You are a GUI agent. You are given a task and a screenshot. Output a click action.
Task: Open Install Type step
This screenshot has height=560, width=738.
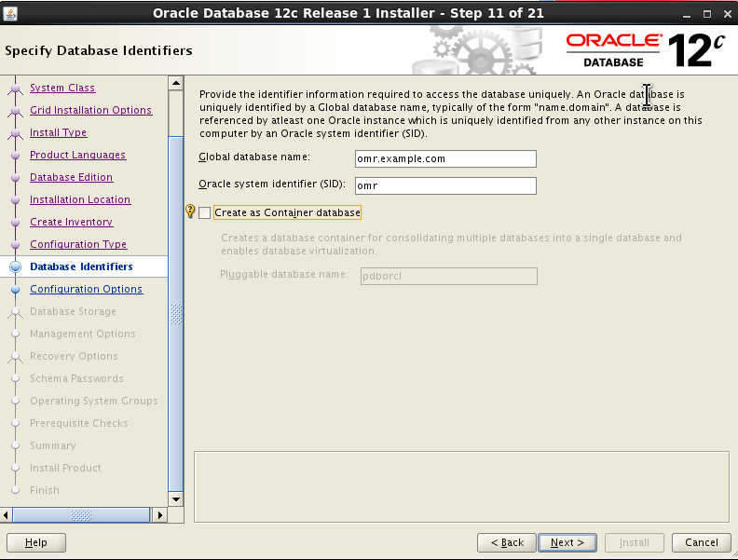pyautogui.click(x=58, y=132)
